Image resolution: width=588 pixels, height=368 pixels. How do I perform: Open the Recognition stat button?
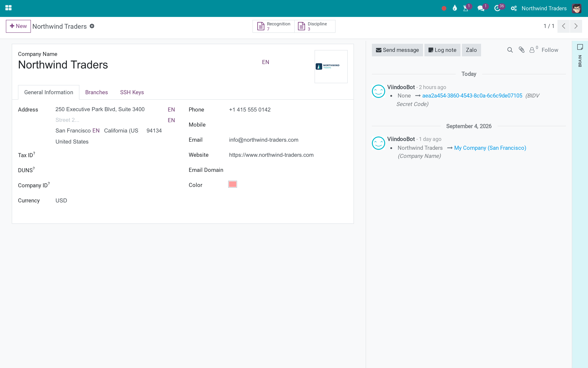[274, 26]
